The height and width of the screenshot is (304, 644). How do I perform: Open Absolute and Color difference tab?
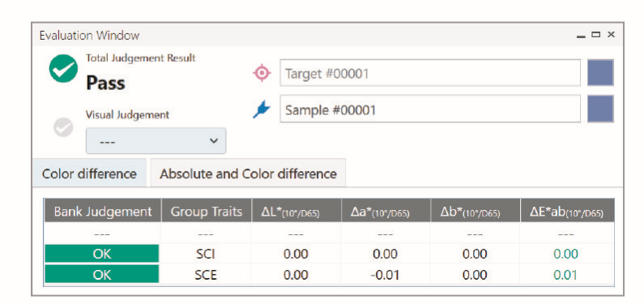click(x=248, y=173)
